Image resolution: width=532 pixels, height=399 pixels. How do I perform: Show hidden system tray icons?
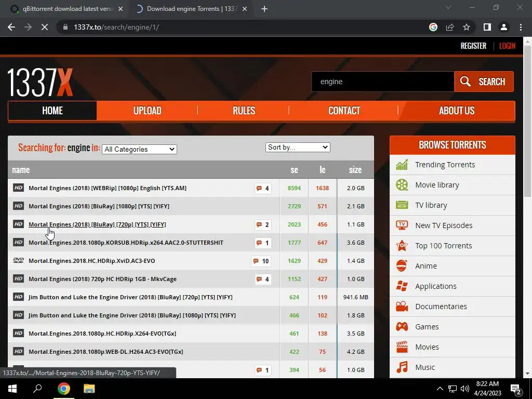(x=440, y=389)
